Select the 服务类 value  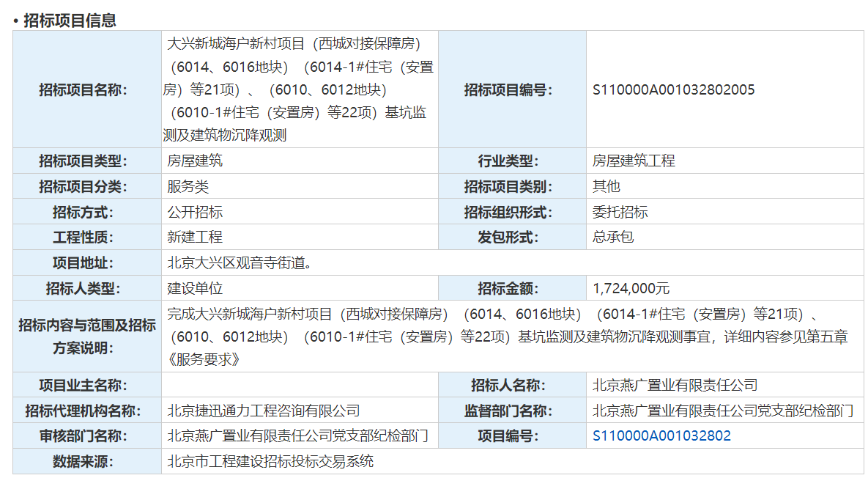(x=188, y=187)
